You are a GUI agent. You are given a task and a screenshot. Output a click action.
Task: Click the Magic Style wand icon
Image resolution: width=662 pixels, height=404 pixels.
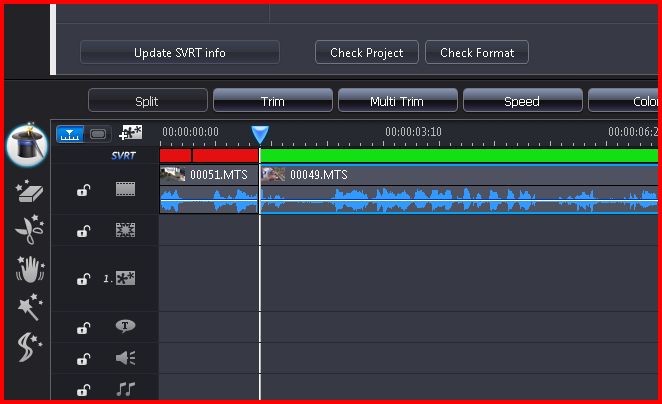[x=29, y=307]
